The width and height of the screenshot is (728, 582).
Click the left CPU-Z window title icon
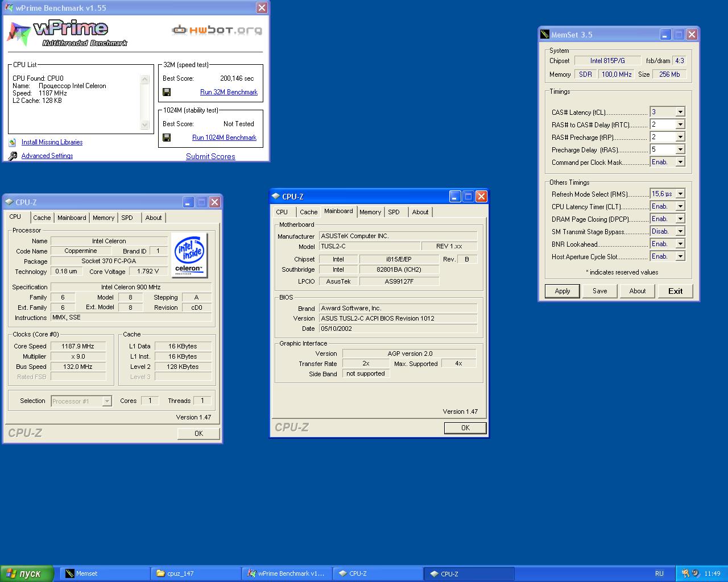[x=9, y=202]
